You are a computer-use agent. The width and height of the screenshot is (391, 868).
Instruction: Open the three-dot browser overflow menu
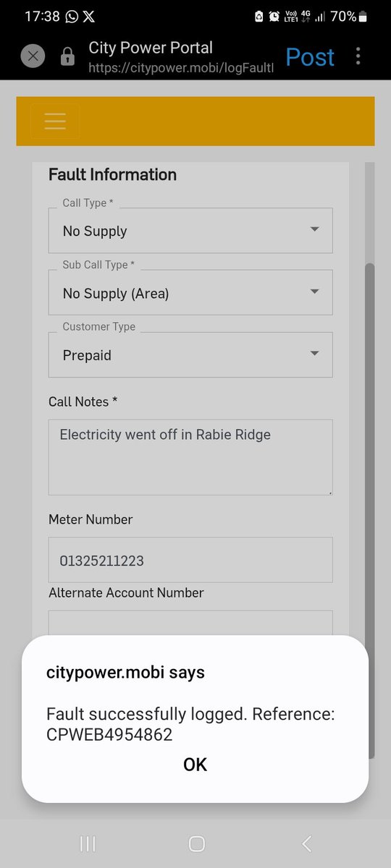tap(358, 56)
